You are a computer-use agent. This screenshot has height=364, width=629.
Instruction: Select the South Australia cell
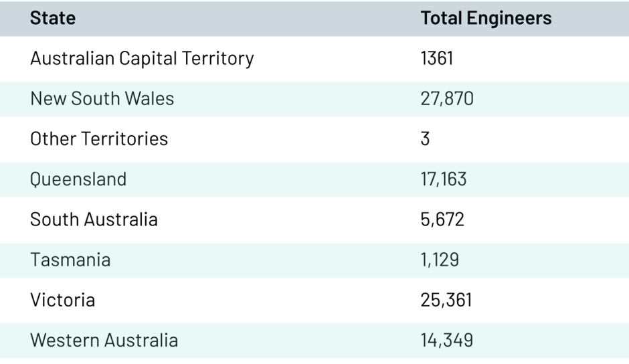coord(94,219)
